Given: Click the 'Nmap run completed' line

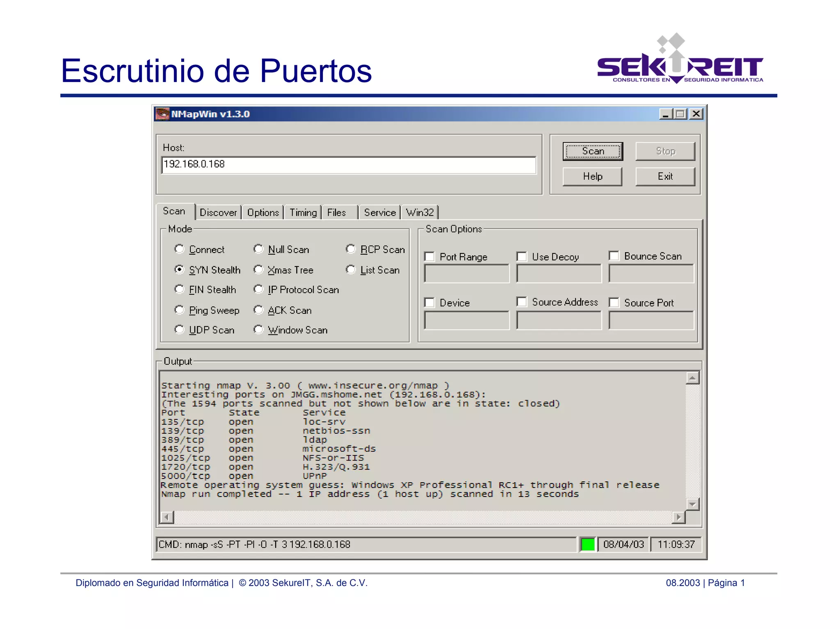Looking at the screenshot, I should (370, 494).
